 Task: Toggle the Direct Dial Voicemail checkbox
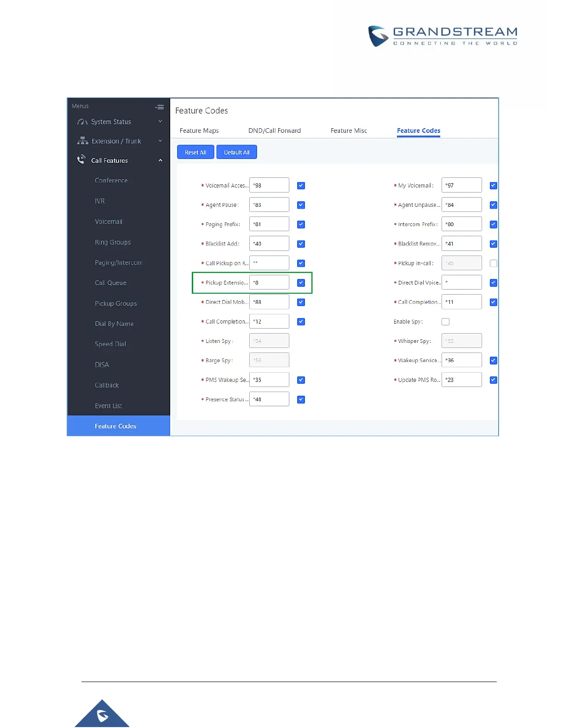tap(494, 283)
